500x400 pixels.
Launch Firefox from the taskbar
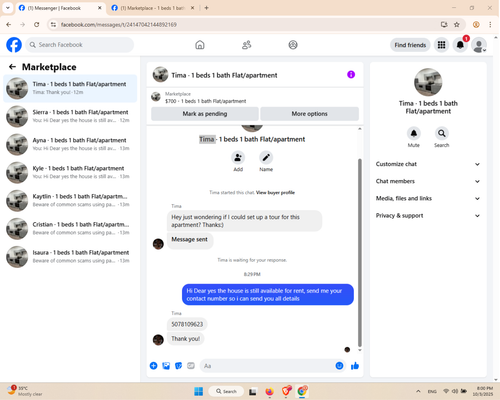pyautogui.click(x=269, y=391)
